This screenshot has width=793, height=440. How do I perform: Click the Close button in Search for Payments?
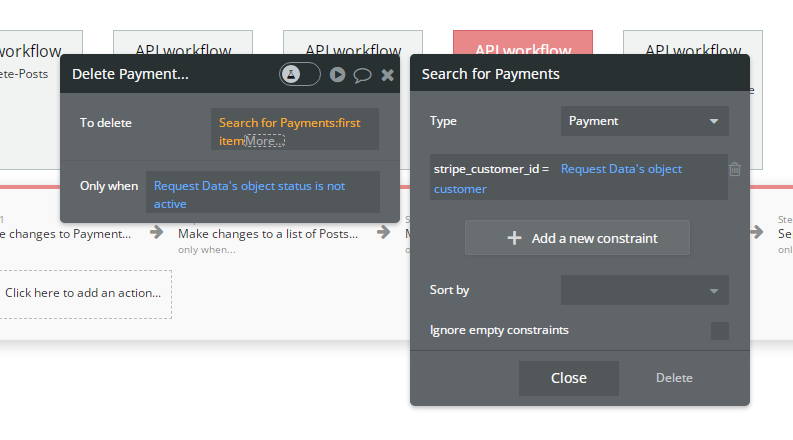[568, 378]
